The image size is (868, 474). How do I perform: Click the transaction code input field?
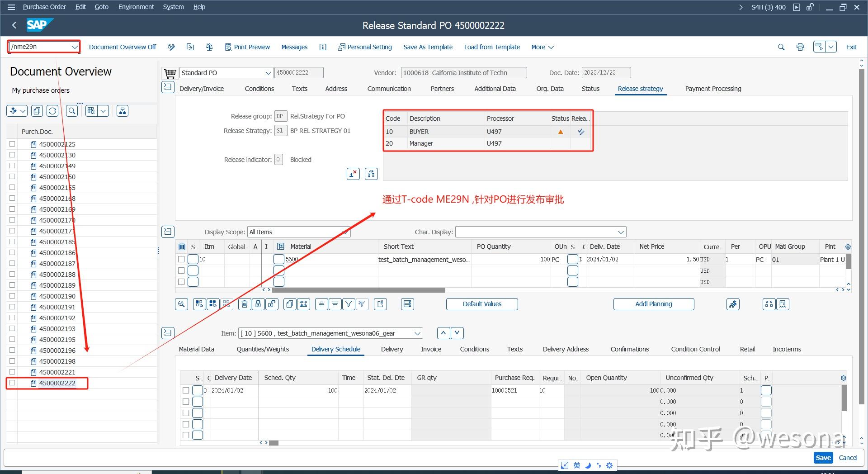(x=41, y=47)
